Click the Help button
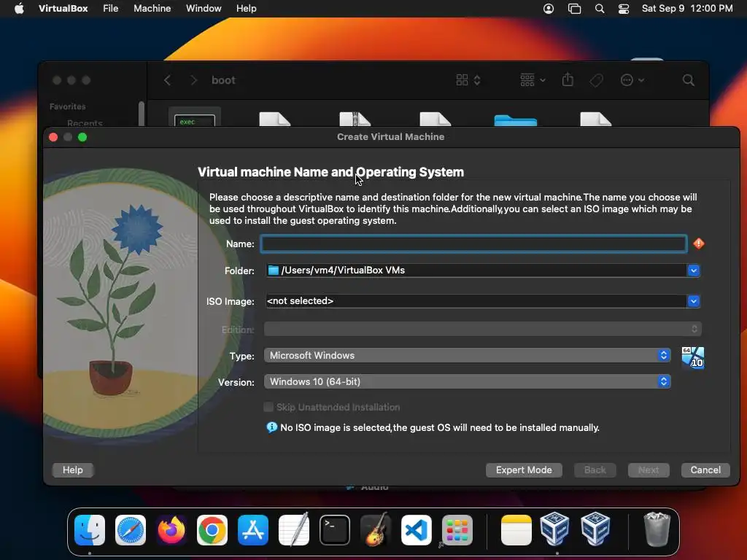The width and height of the screenshot is (747, 560). tap(72, 470)
